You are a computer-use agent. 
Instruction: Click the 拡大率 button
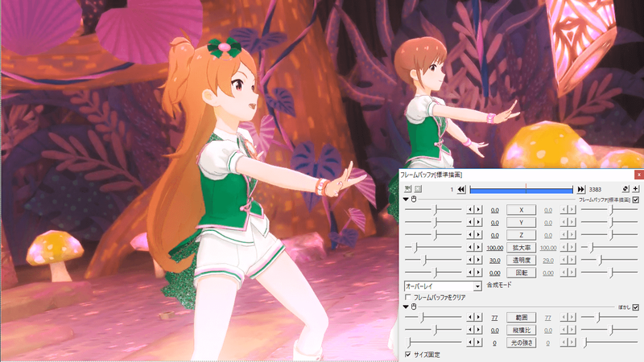(521, 248)
